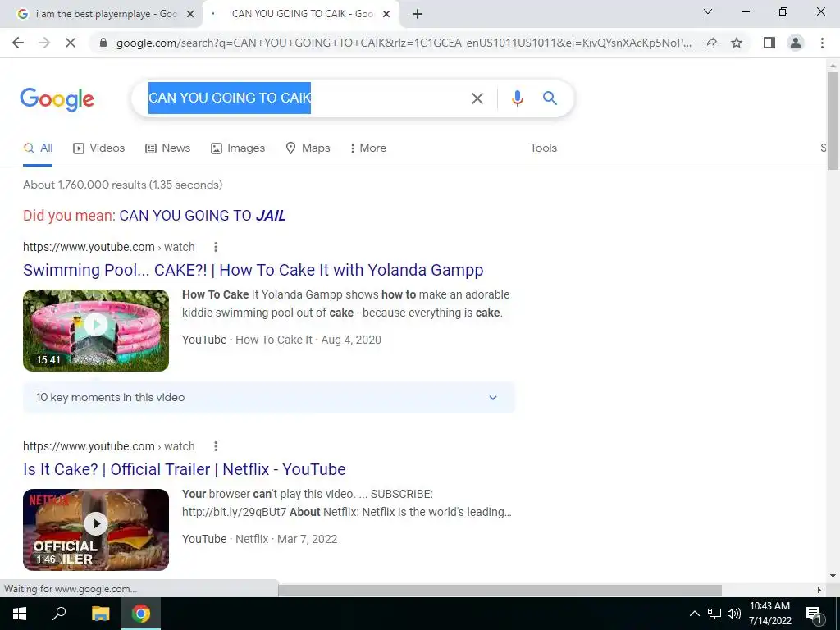Open options menu for Swimming Pool result
Viewport: 840px width, 630px height.
click(216, 247)
